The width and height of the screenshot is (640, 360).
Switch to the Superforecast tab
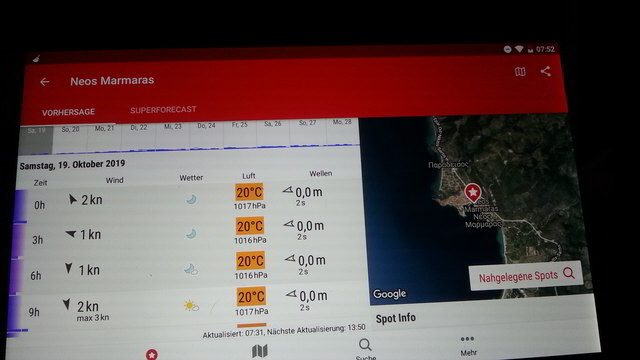click(x=163, y=109)
